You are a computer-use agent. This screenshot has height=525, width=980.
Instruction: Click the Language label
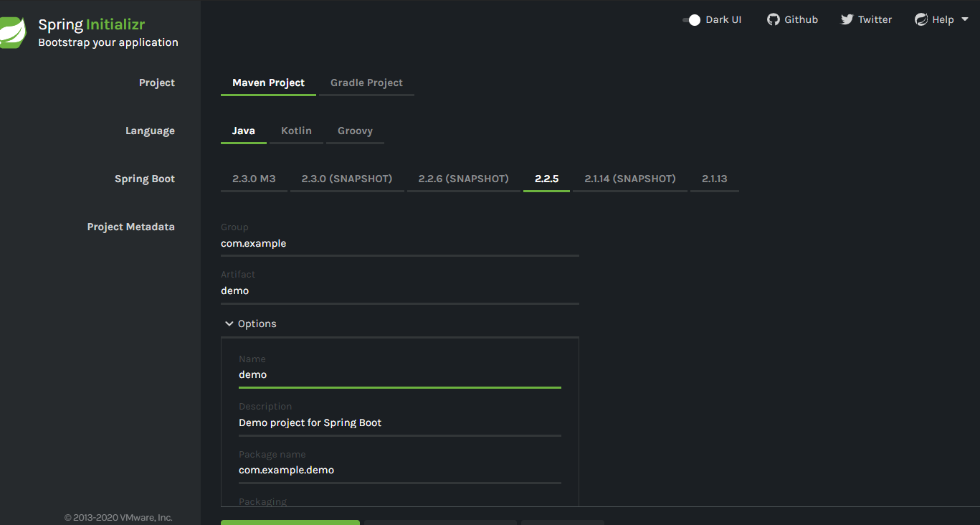[x=150, y=131]
